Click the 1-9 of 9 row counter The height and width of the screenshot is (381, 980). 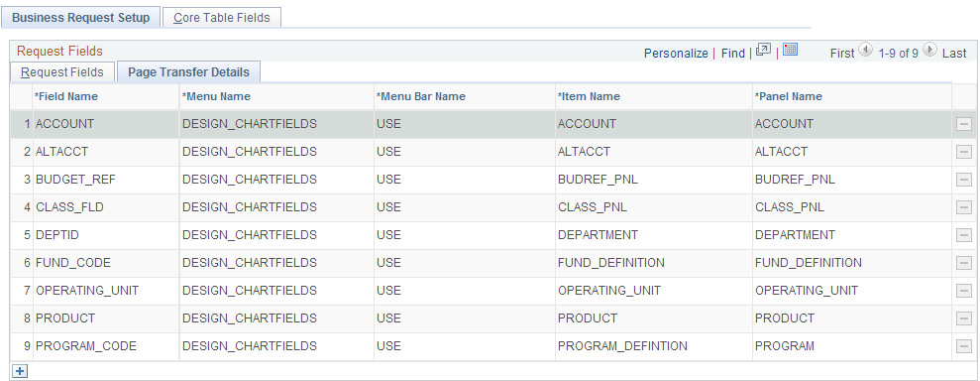pyautogui.click(x=898, y=54)
